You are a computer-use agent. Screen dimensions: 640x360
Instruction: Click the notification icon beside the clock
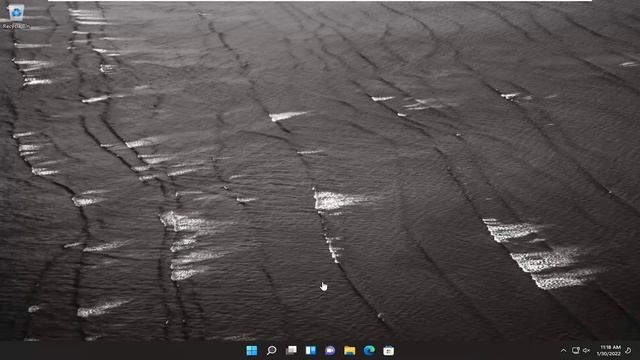628,350
